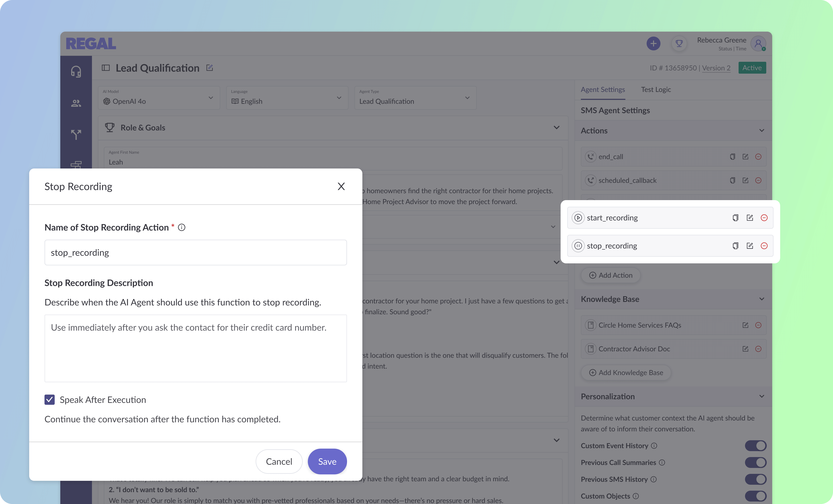Image resolution: width=833 pixels, height=504 pixels.
Task: Click info icon beside Custom Event History
Action: [654, 446]
